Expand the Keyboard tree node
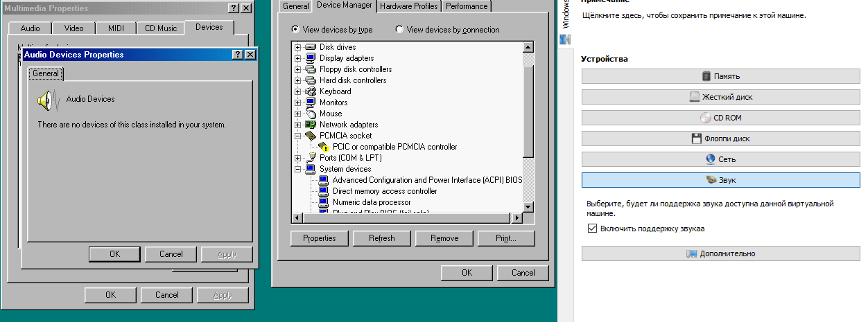 coord(298,91)
